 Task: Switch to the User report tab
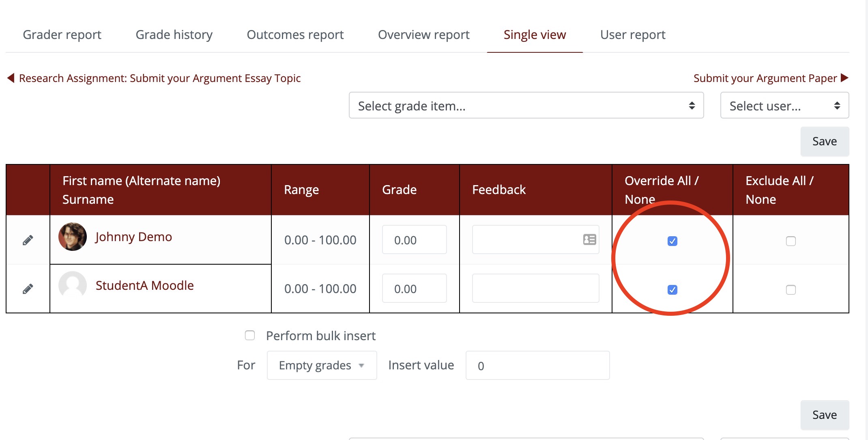[632, 35]
